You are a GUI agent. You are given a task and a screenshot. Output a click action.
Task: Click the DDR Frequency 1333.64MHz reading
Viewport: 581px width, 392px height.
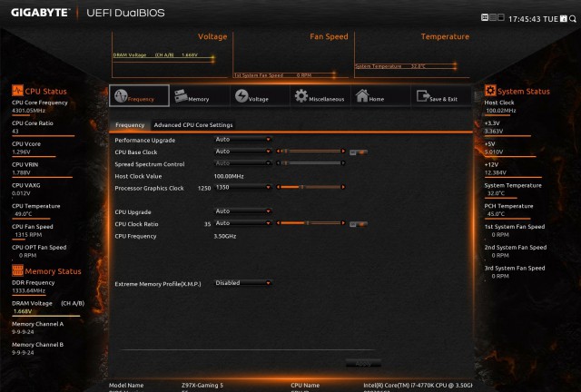[x=28, y=291]
